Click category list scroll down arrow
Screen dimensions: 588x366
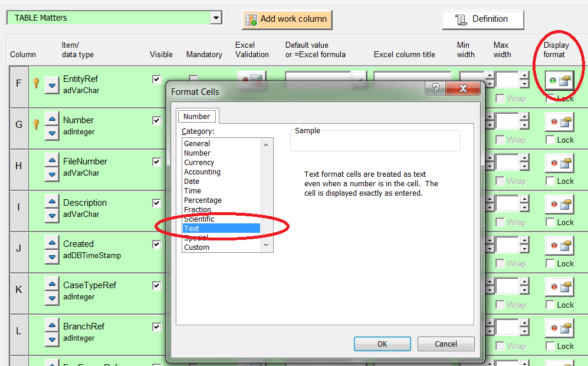coord(266,245)
